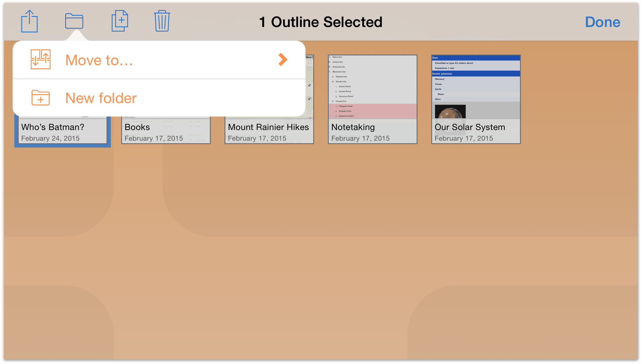Click the Move to icon with arrows
The width and height of the screenshot is (642, 364).
[40, 59]
